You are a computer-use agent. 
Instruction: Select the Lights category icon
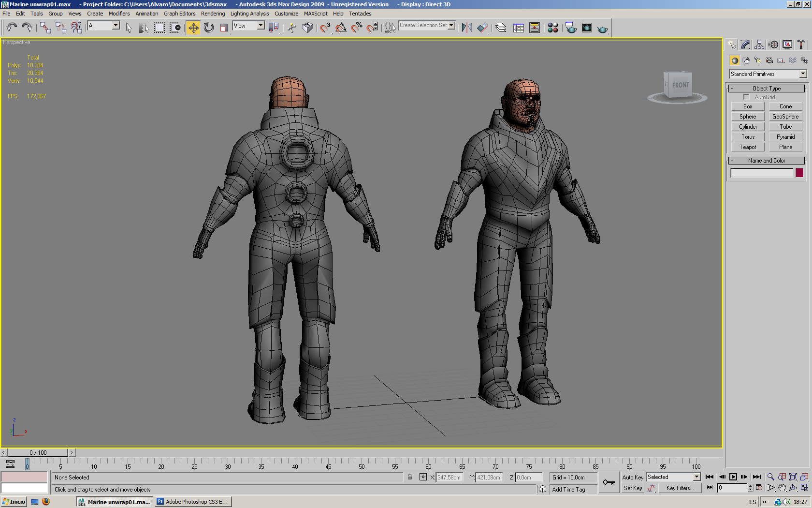757,60
